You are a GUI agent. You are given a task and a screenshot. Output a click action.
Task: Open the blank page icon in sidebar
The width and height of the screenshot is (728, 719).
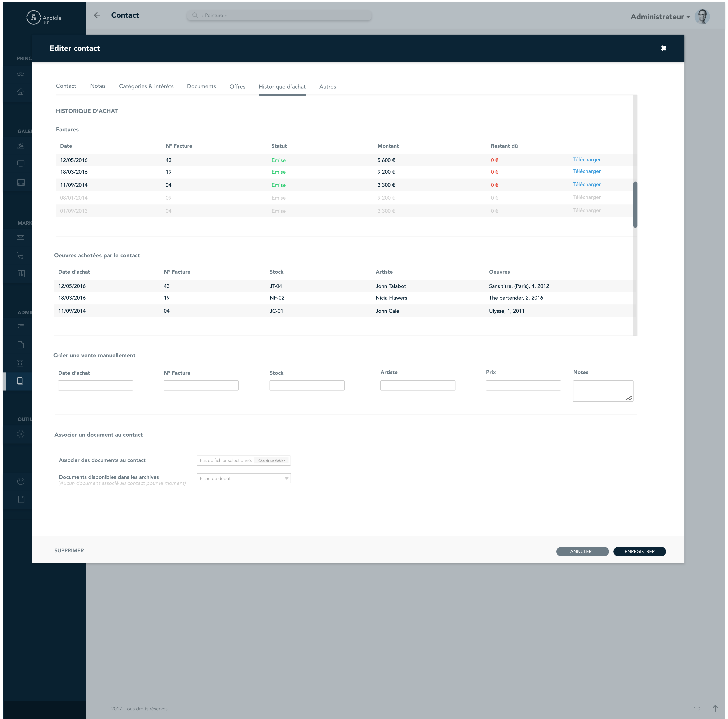[x=21, y=499]
